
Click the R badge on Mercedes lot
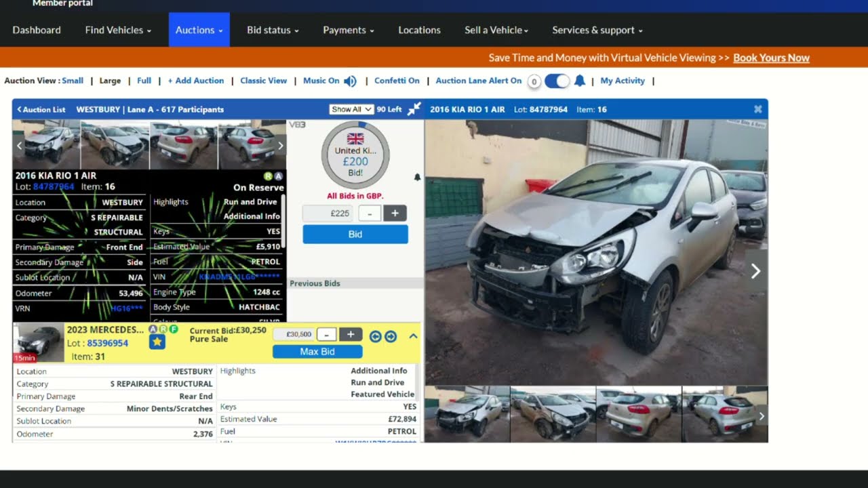[163, 329]
